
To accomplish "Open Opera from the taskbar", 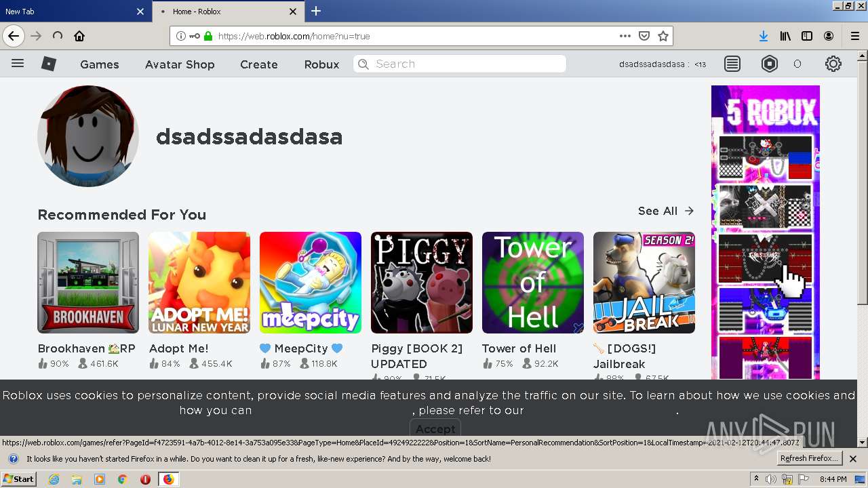I will click(145, 479).
